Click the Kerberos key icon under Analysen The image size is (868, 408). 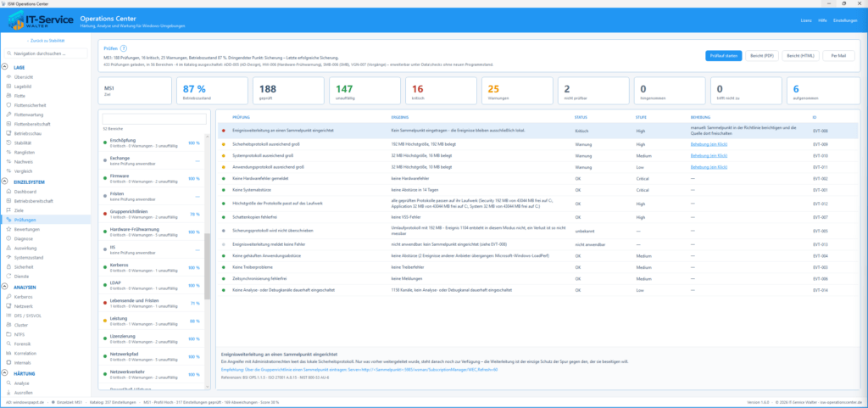click(x=8, y=297)
